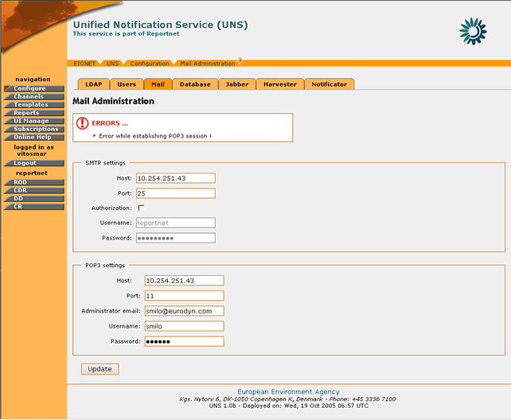The width and height of the screenshot is (511, 420).
Task: Open Channels in the navigation sidebar
Action: tap(34, 96)
